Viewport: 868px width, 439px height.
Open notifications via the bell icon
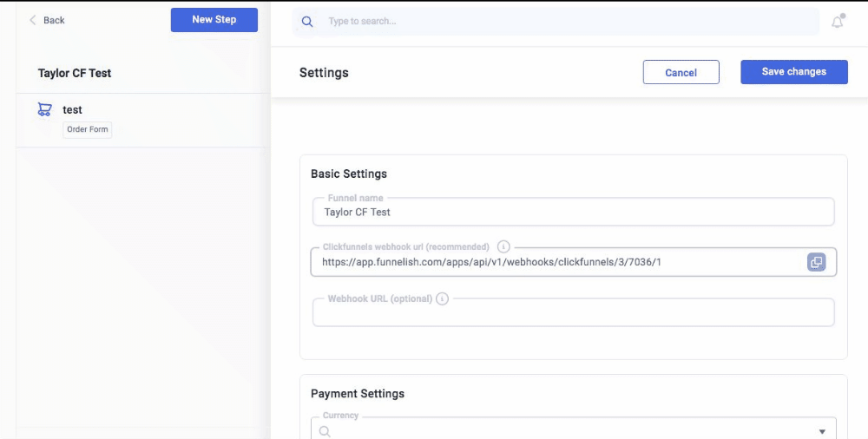pyautogui.click(x=837, y=23)
